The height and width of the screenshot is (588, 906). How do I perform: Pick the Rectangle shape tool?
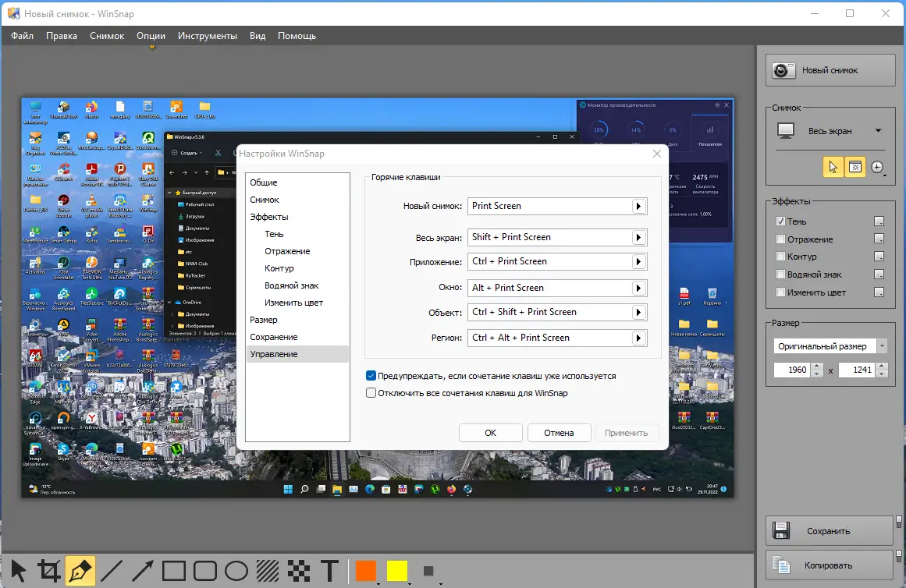(x=174, y=572)
